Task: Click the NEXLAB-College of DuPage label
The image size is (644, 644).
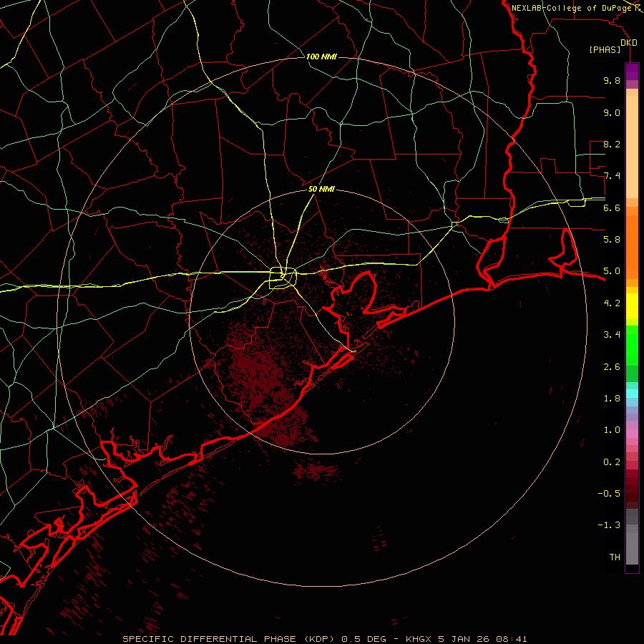Action: tap(572, 8)
